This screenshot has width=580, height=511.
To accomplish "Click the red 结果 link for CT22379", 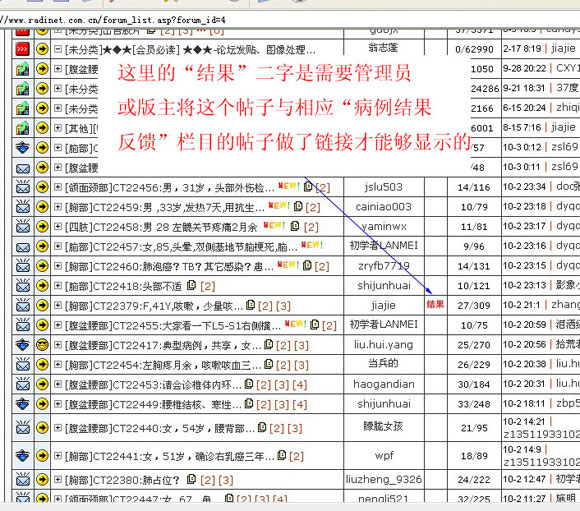I will coord(435,305).
